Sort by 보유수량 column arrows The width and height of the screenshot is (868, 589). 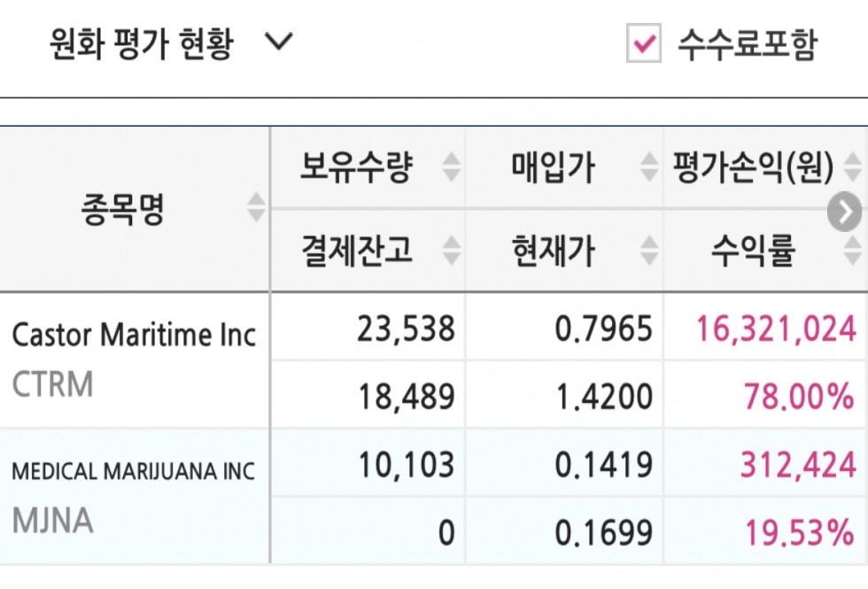(x=451, y=167)
